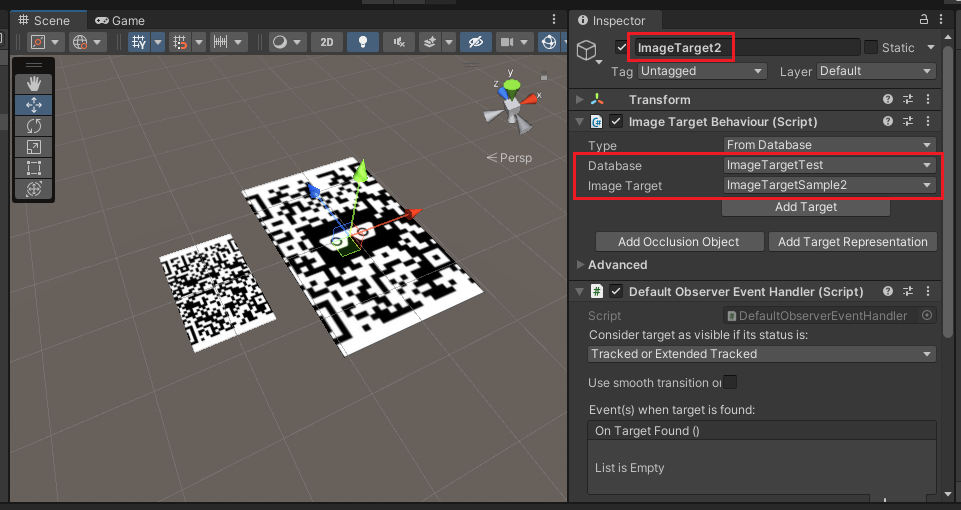Open Image Target Behaviour context menu
This screenshot has width=961, height=510.
point(928,121)
